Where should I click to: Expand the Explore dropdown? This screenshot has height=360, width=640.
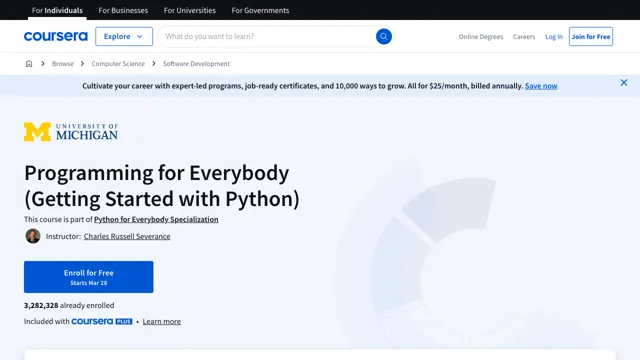pos(124,36)
